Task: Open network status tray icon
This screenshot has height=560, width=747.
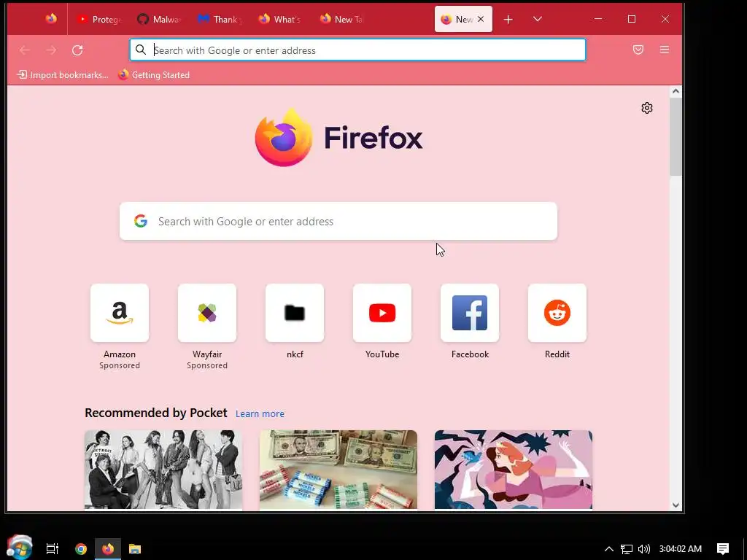Action: point(627,549)
